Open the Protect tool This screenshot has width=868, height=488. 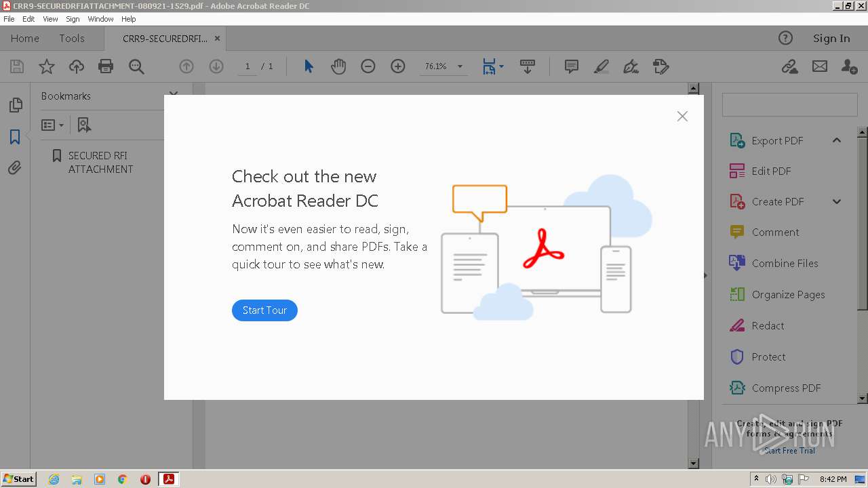tap(757, 357)
